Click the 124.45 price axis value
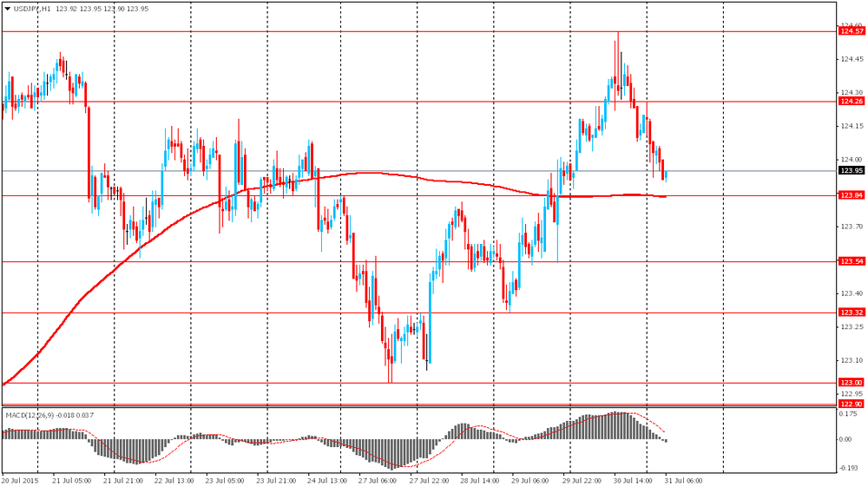Screen dimensions: 868x487 [851, 59]
